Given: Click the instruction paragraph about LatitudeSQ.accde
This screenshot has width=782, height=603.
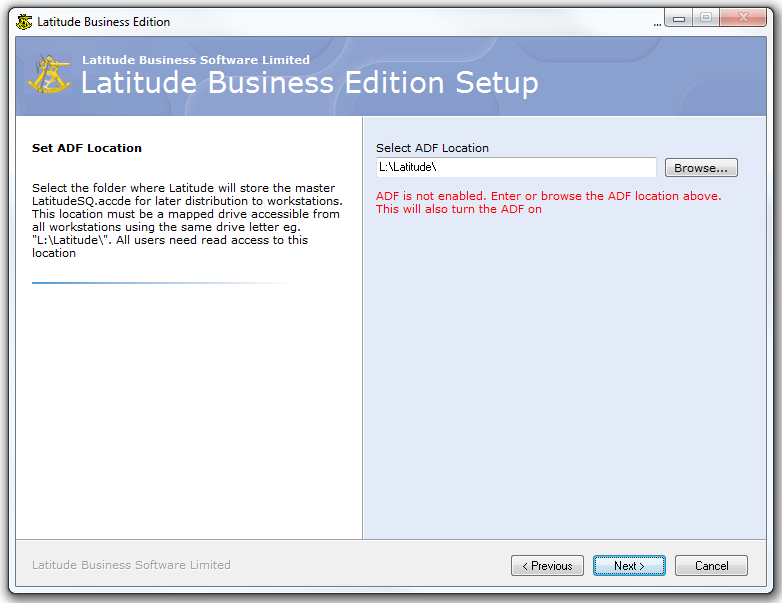Looking at the screenshot, I should click(x=187, y=220).
